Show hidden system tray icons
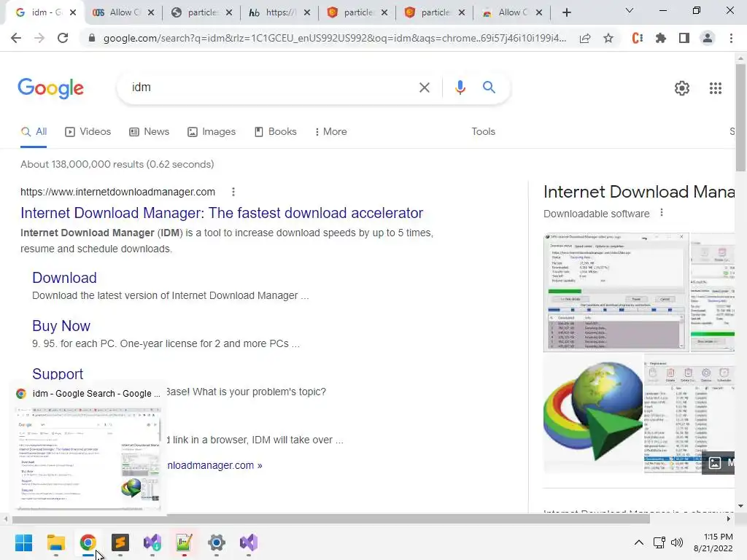 (639, 542)
